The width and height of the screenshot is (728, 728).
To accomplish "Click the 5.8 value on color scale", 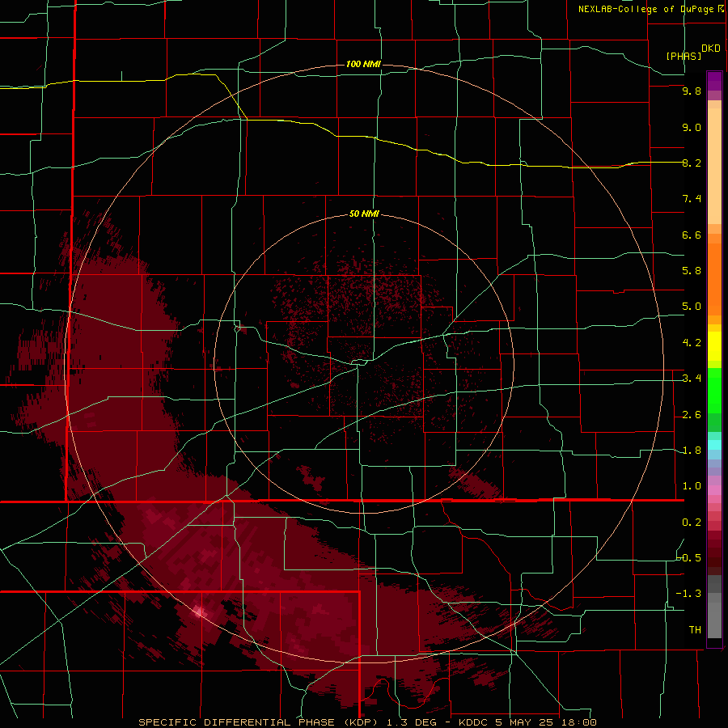I will click(x=692, y=271).
